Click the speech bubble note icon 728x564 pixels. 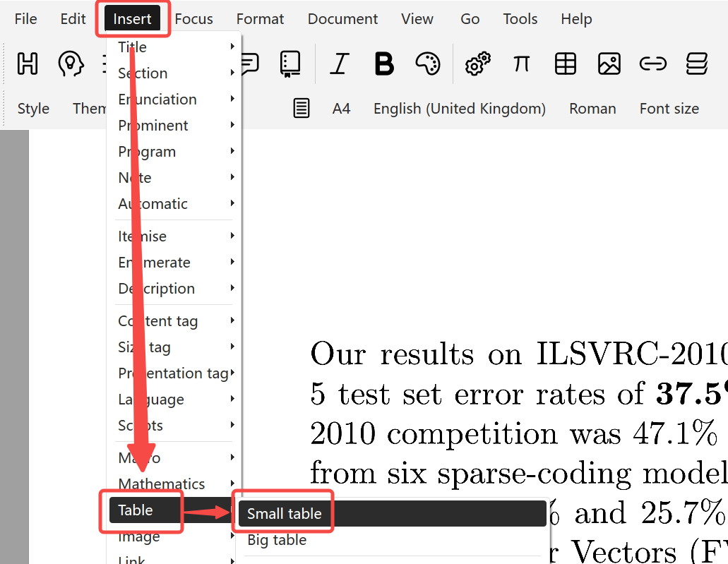pyautogui.click(x=250, y=64)
